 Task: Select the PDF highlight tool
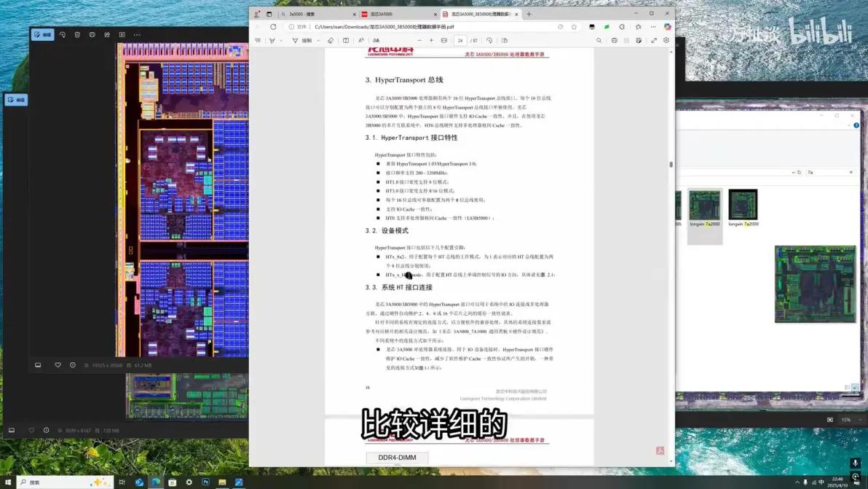coord(272,40)
